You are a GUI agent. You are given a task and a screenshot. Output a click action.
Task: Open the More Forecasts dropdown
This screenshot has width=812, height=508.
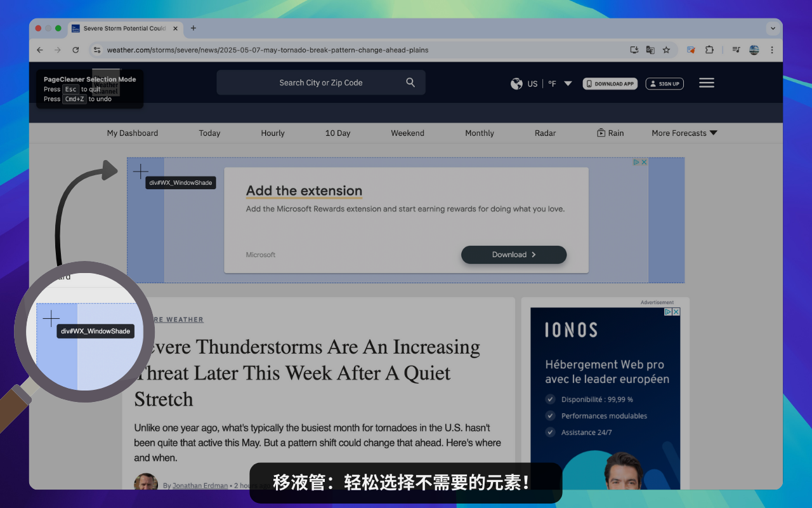pyautogui.click(x=684, y=133)
